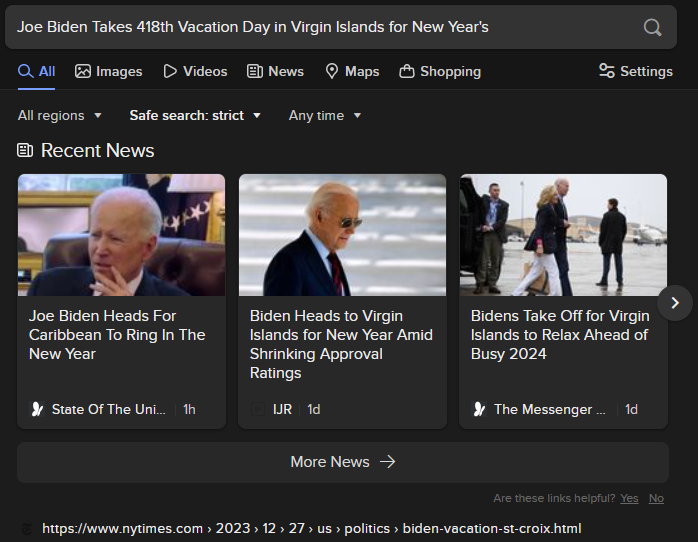The width and height of the screenshot is (698, 542).
Task: Click the '1h' timestamp on first card
Action: (189, 409)
